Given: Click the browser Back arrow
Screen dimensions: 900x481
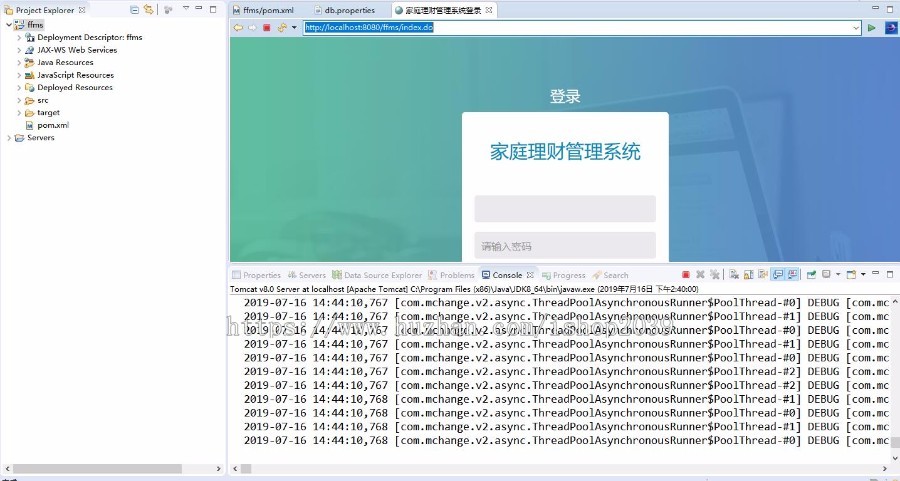Looking at the screenshot, I should click(x=238, y=28).
